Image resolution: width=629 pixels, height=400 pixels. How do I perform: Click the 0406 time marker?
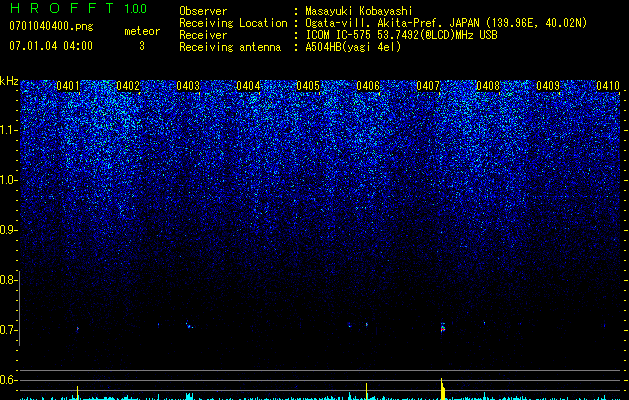[368, 86]
